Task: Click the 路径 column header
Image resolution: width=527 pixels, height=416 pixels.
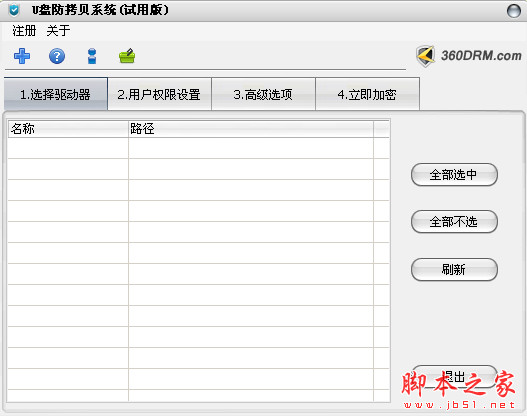Action: coord(251,129)
